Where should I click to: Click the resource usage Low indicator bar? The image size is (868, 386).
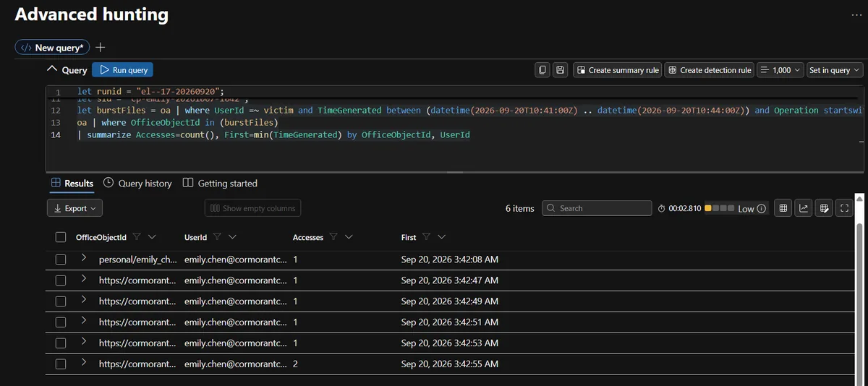pyautogui.click(x=720, y=208)
